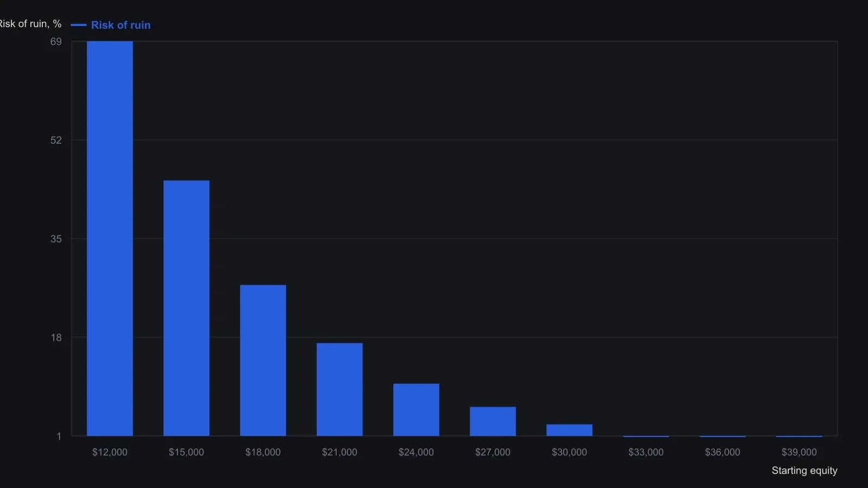Image resolution: width=868 pixels, height=488 pixels.
Task: Choose the $24,000 risk of ruin bar
Action: [416, 410]
